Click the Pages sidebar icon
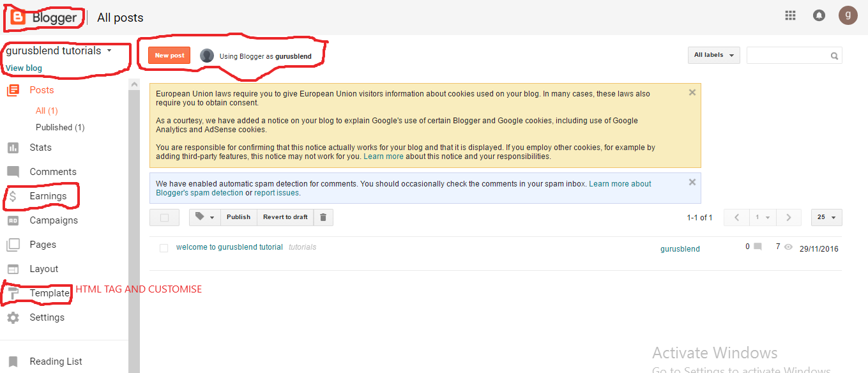The image size is (868, 373). 13,245
